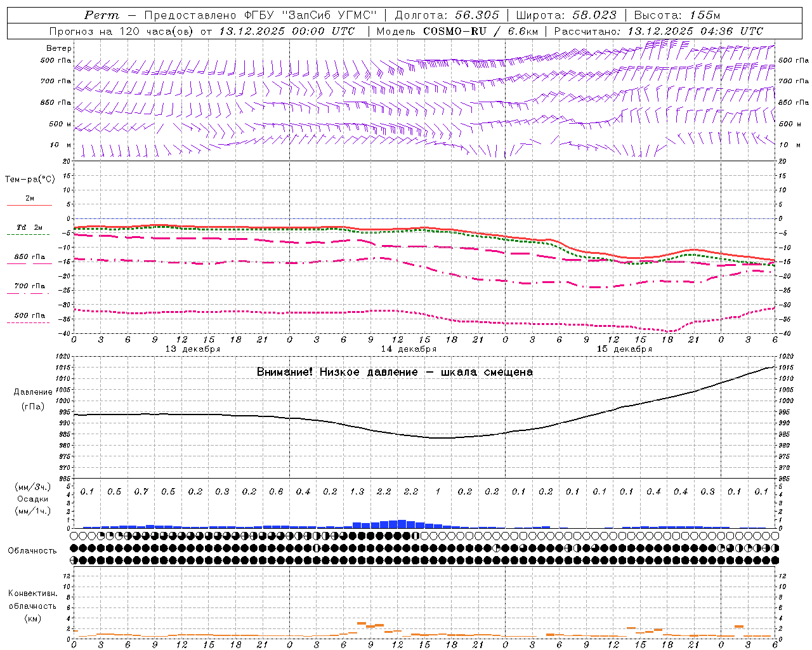Click the '10 м' wind level label on left
Image resolution: width=812 pixels, height=650 pixels.
(61, 145)
